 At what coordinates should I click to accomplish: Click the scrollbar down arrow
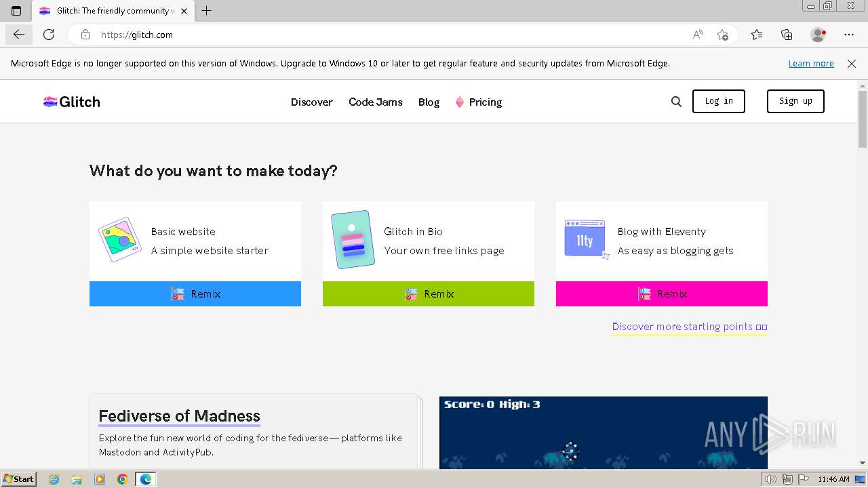(x=863, y=463)
